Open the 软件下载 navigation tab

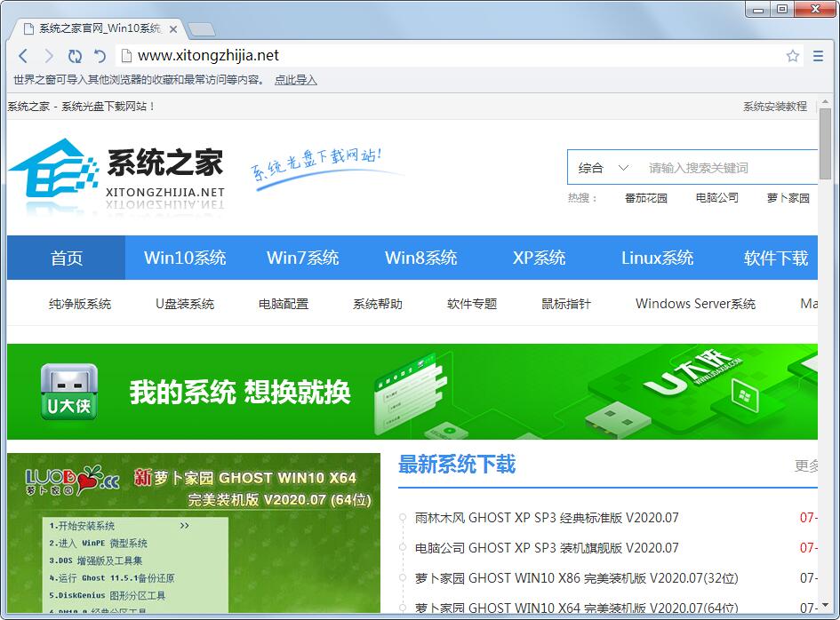click(775, 258)
